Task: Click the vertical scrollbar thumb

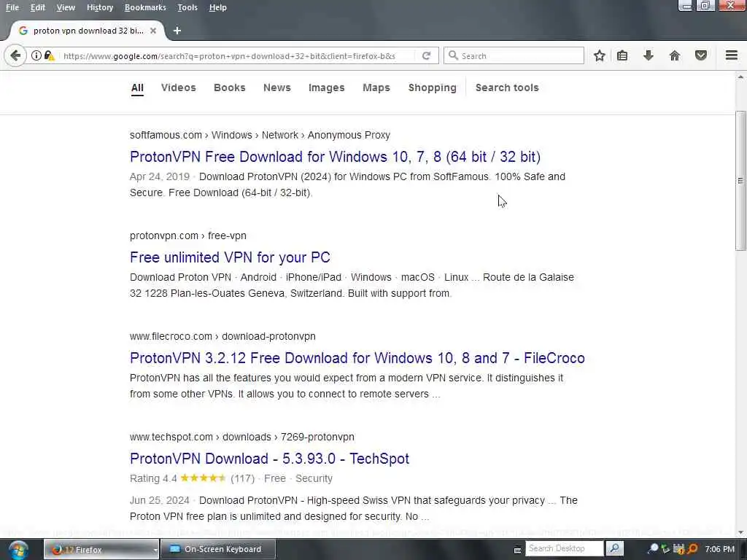Action: pyautogui.click(x=740, y=181)
